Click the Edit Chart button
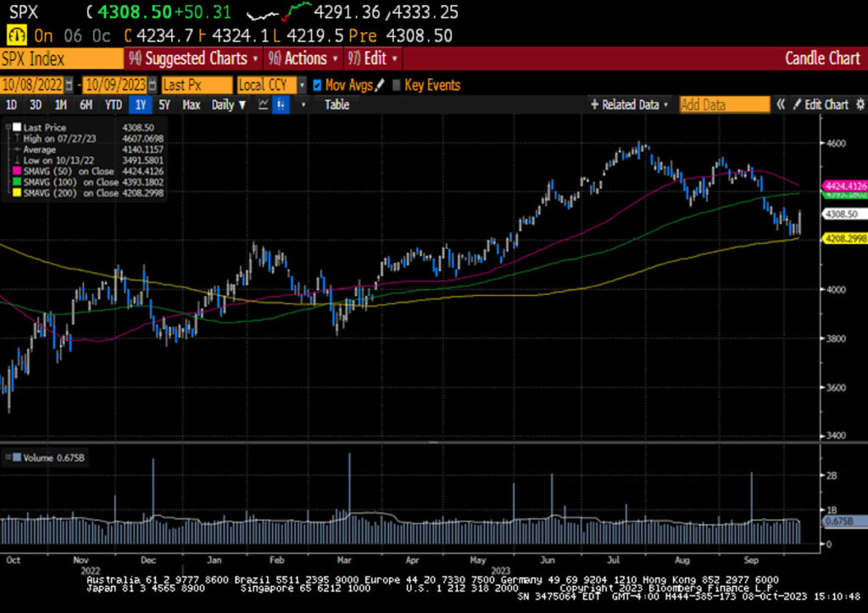 [x=820, y=104]
